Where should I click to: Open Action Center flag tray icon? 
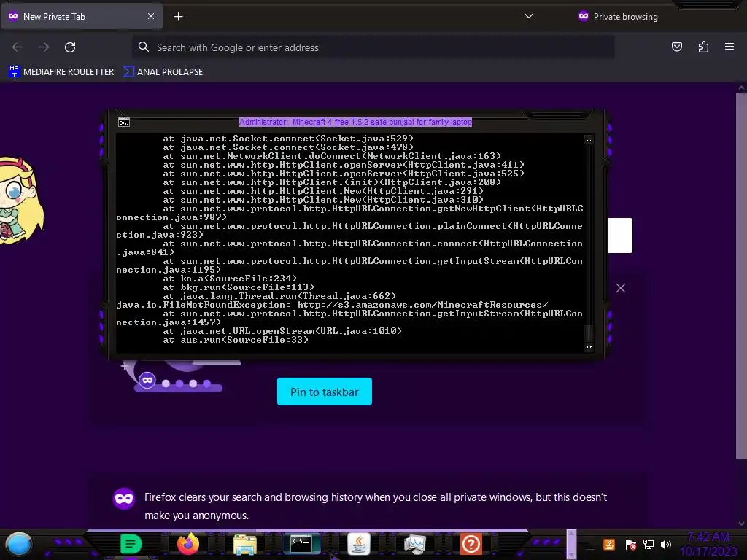click(x=630, y=544)
